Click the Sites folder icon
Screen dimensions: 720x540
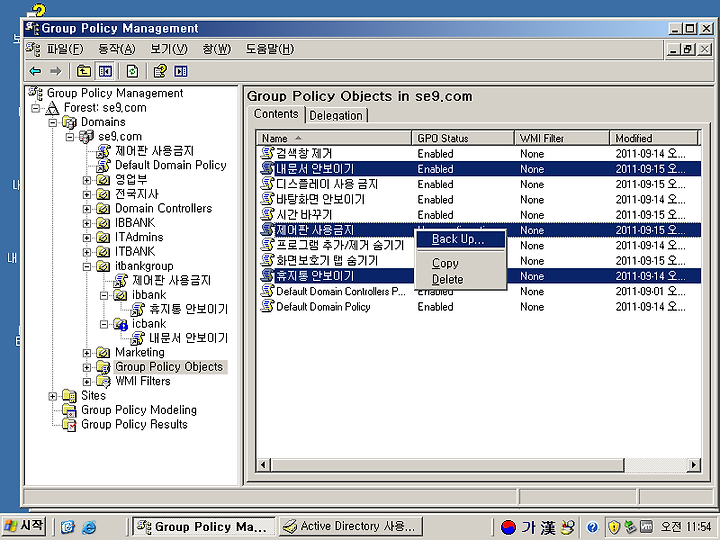click(x=69, y=395)
